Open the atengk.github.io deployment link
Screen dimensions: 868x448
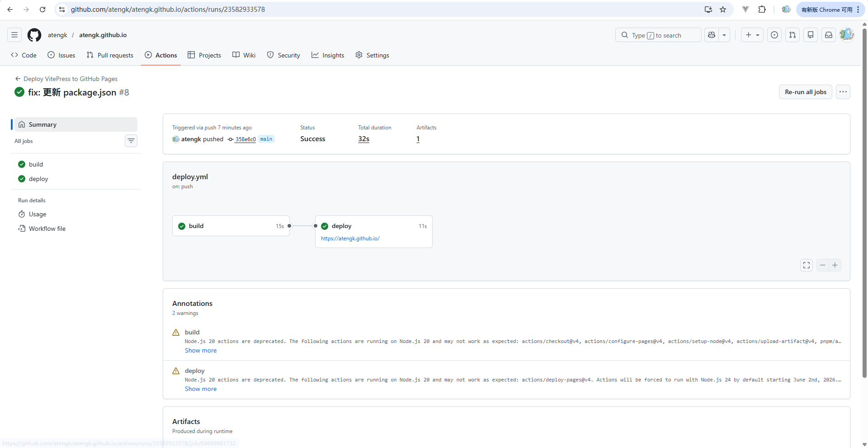click(350, 238)
